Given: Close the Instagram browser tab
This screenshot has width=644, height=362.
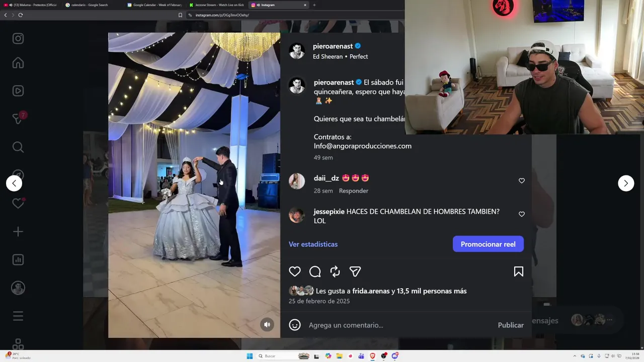Looking at the screenshot, I should point(305,5).
